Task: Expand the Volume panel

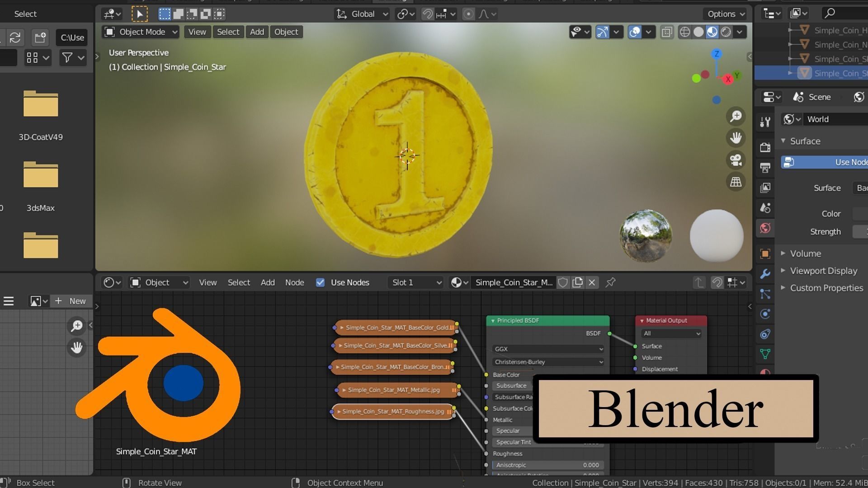Action: click(x=805, y=253)
